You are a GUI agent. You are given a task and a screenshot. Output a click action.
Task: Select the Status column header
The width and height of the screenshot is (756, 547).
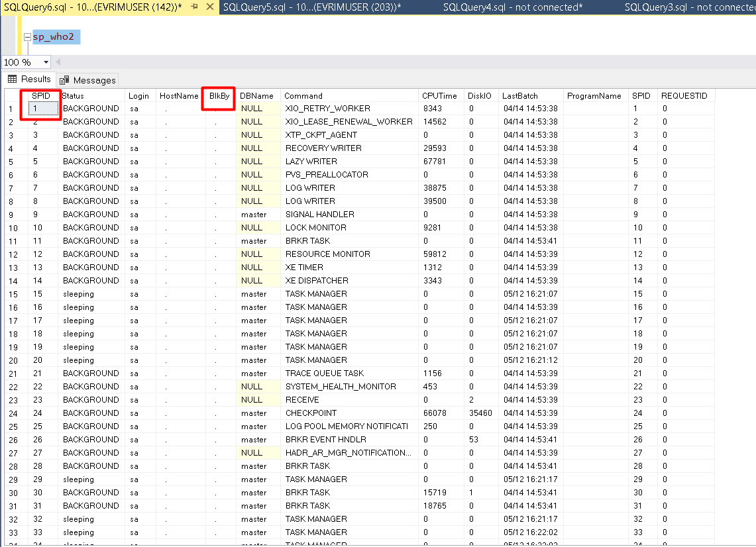tap(73, 95)
